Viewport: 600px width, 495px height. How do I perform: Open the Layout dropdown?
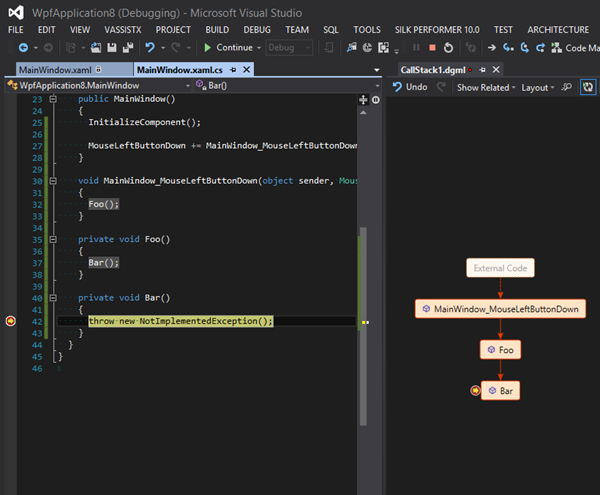538,88
